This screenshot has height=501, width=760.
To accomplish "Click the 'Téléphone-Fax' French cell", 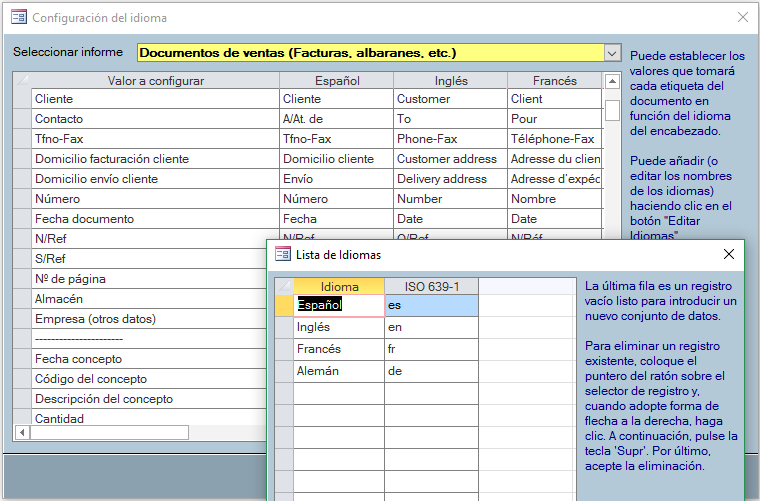I will [x=553, y=139].
